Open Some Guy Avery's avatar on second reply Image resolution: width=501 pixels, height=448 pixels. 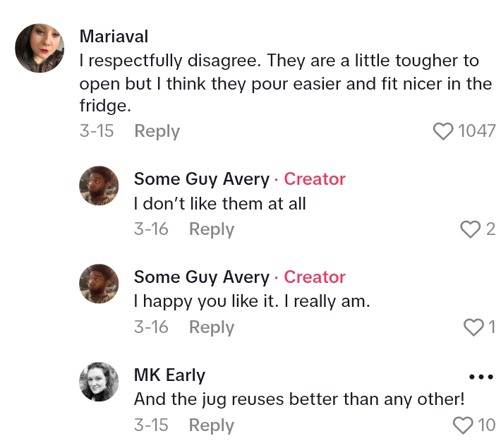tap(99, 284)
